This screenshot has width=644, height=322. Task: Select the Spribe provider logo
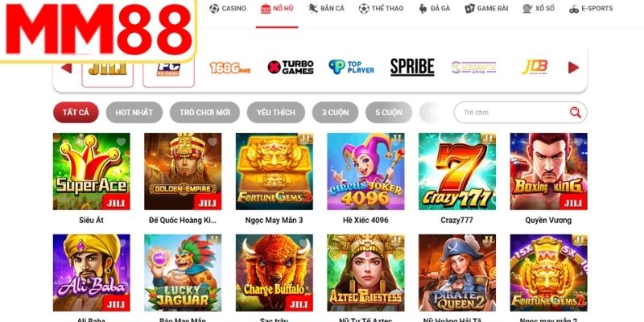click(412, 67)
